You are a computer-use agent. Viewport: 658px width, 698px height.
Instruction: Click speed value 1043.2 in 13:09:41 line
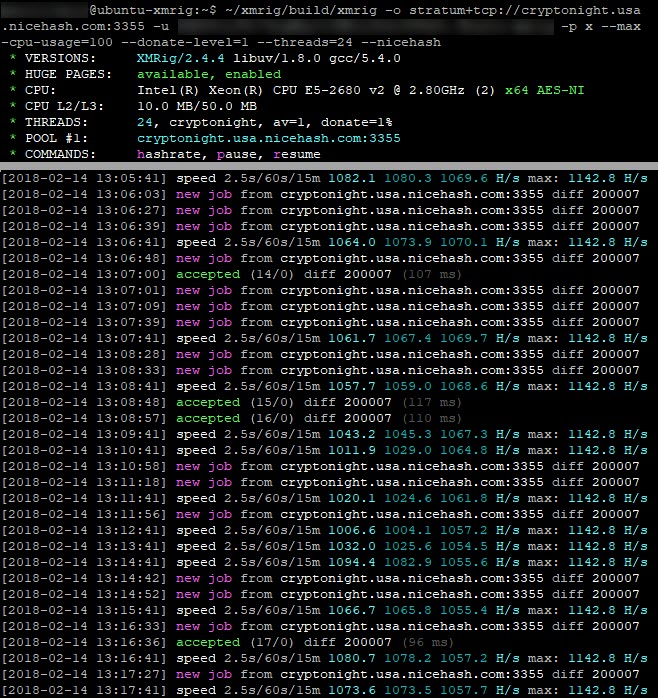352,435
